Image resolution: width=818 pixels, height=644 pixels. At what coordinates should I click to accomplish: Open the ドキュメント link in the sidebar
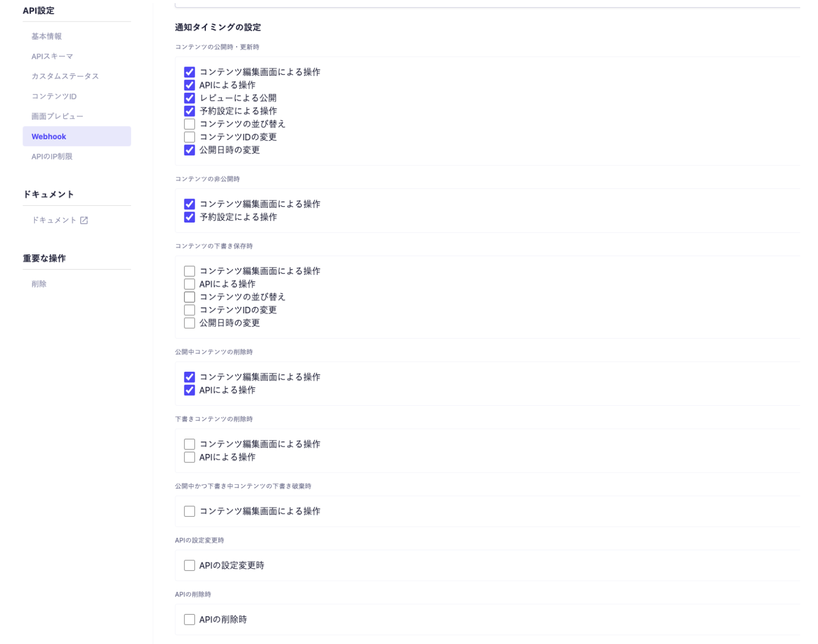point(54,220)
